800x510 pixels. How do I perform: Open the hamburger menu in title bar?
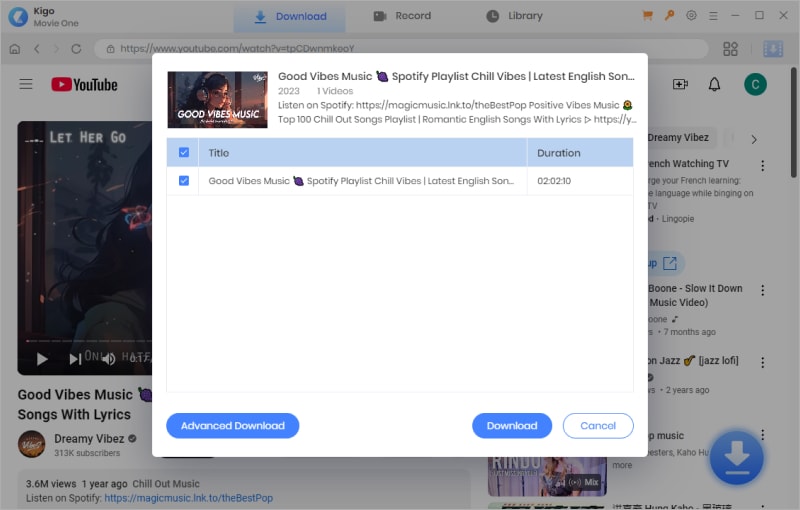[x=713, y=16]
